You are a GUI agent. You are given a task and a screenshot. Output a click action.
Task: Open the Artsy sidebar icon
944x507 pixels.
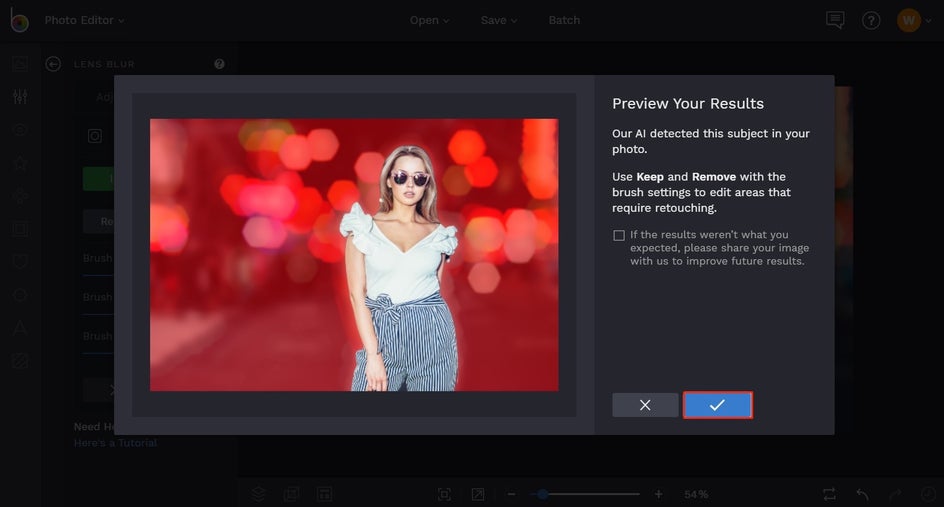click(20, 196)
